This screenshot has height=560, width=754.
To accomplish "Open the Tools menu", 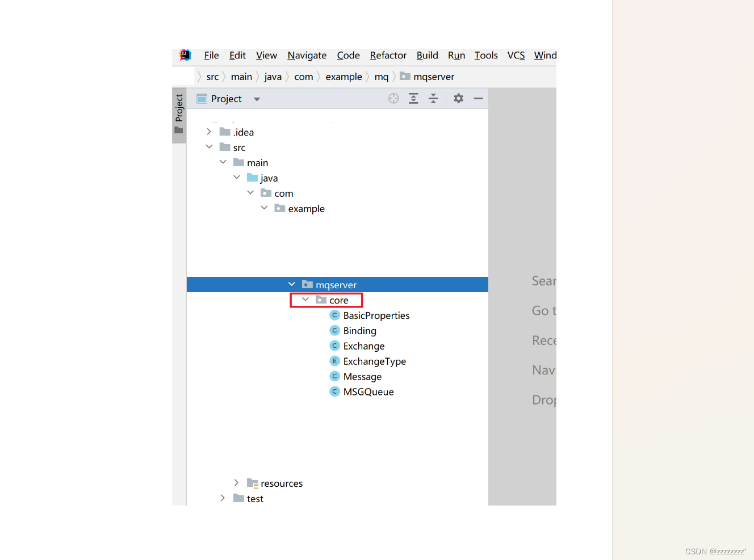I will coord(486,55).
